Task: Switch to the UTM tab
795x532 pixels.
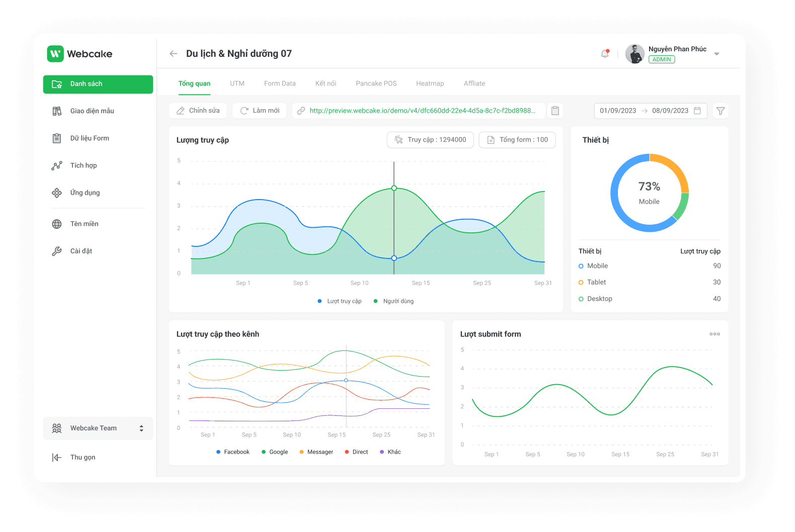Action: coord(237,83)
